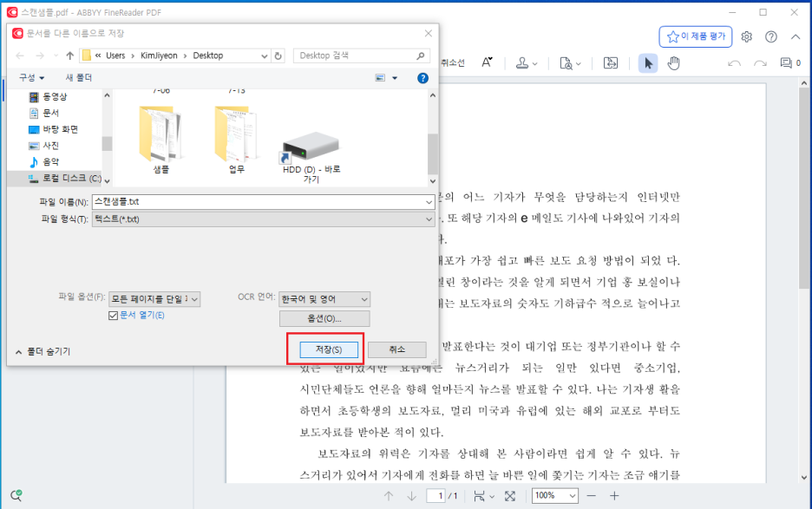812x509 pixels.
Task: Select the arrow pointer tool
Action: click(x=648, y=63)
